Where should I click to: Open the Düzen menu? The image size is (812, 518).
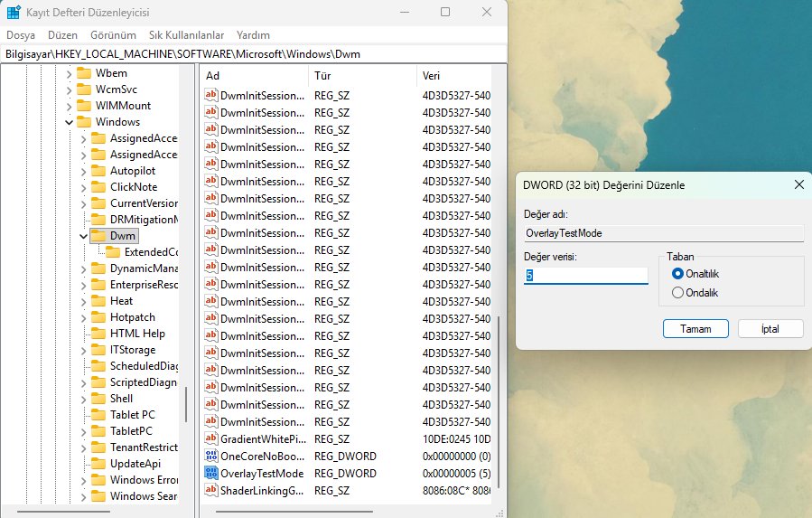pos(62,34)
